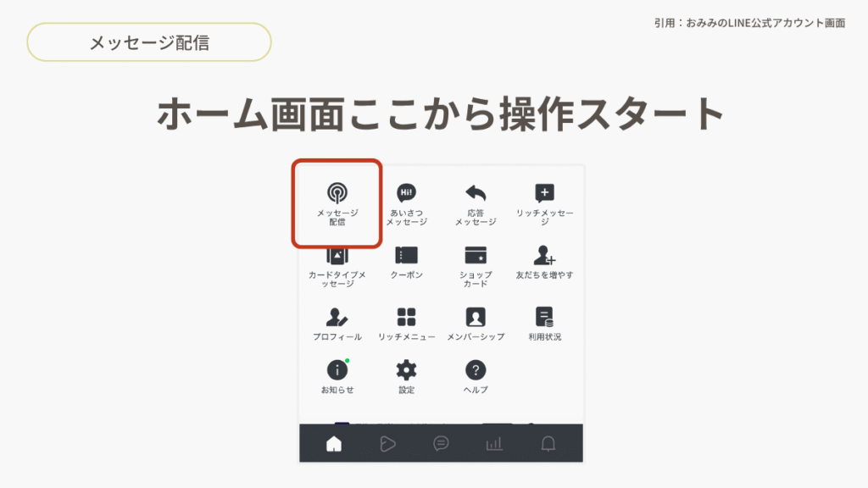Select the ショップカード icon
Screen dimensions: 868x488
(476, 256)
